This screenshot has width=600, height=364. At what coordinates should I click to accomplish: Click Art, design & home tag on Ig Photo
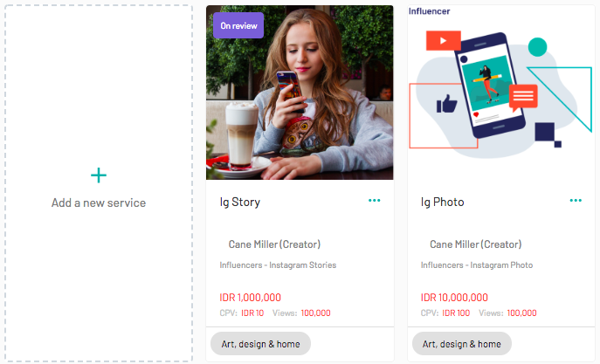[x=462, y=344]
